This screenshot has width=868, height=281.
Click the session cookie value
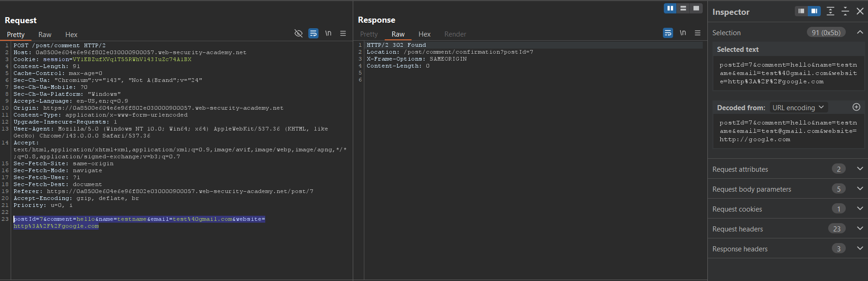[132, 59]
